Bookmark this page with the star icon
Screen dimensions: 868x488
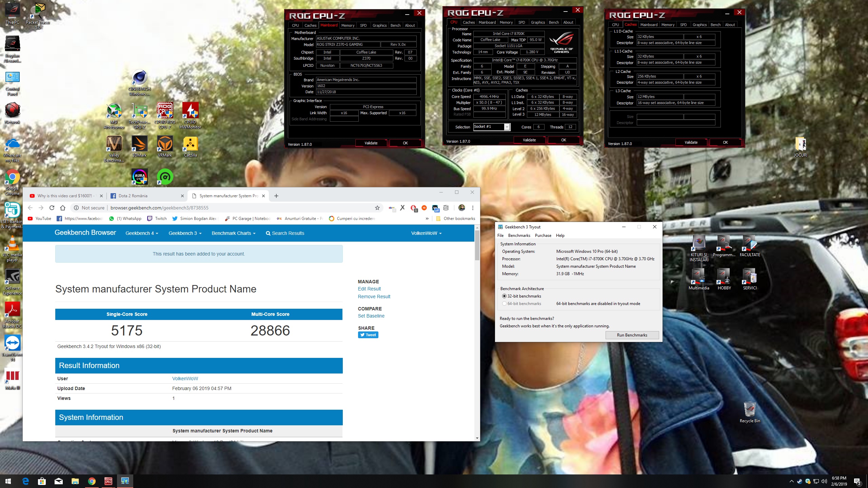point(377,208)
